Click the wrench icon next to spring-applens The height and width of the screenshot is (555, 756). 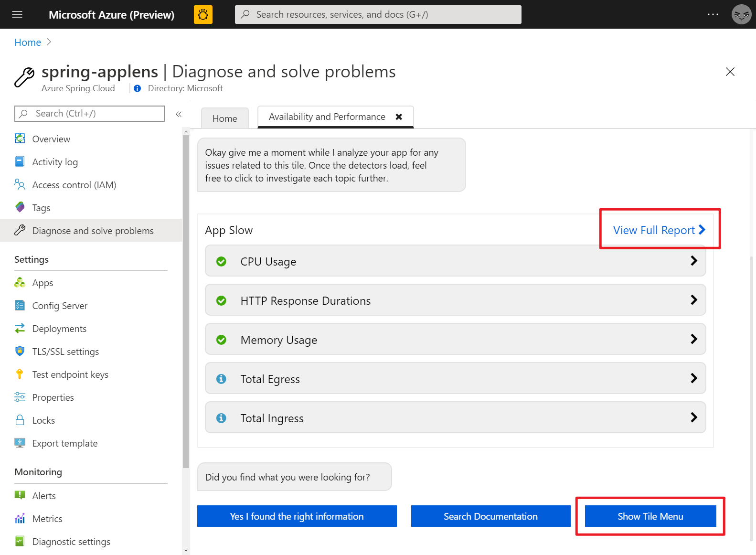click(24, 77)
